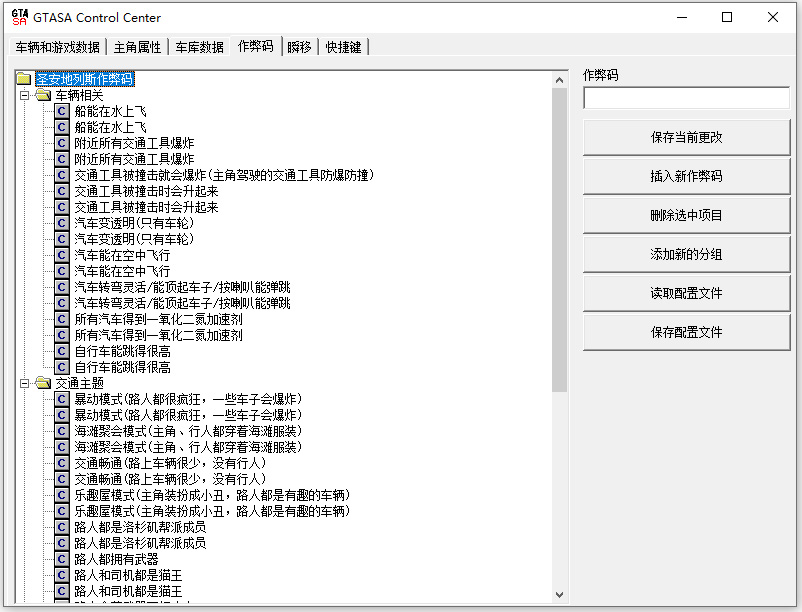Switch to the 车辆和游戏数据 tab

57,47
